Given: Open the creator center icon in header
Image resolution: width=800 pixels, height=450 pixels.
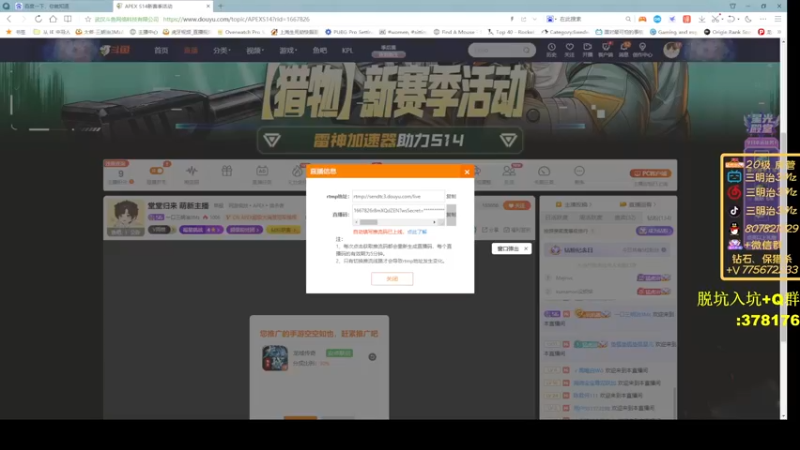Looking at the screenshot, I should click(642, 49).
